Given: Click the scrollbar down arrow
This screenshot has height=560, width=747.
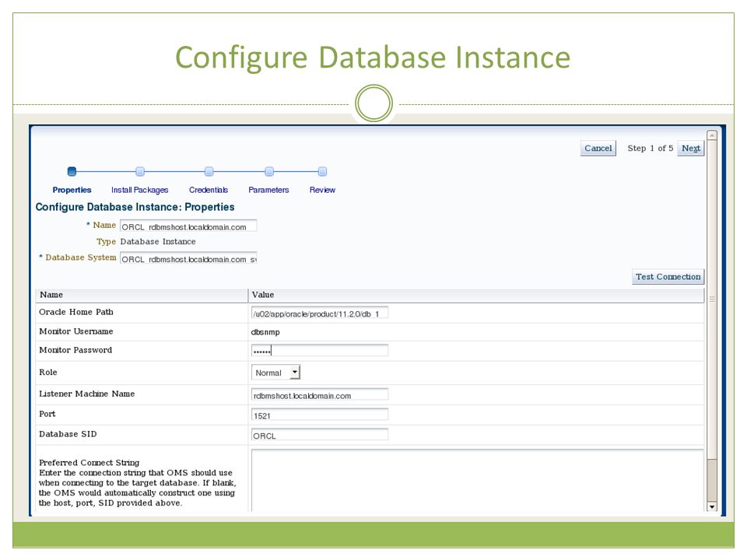Looking at the screenshot, I should point(712,506).
